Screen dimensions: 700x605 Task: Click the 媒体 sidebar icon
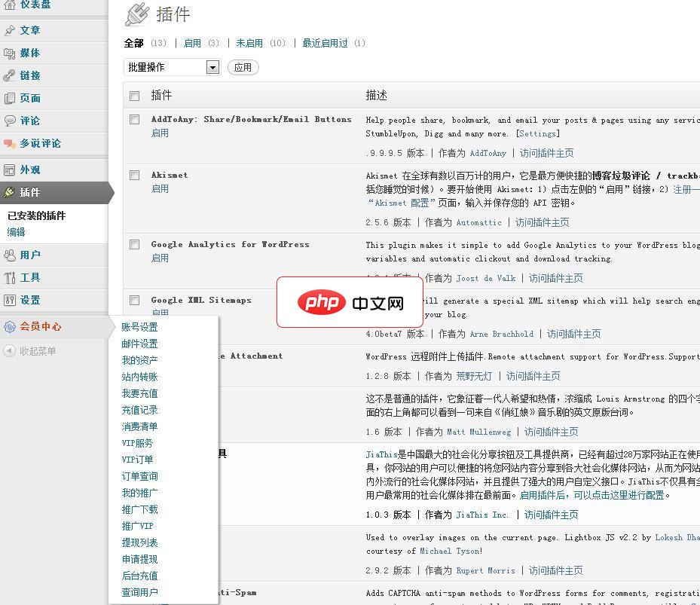tap(9, 53)
